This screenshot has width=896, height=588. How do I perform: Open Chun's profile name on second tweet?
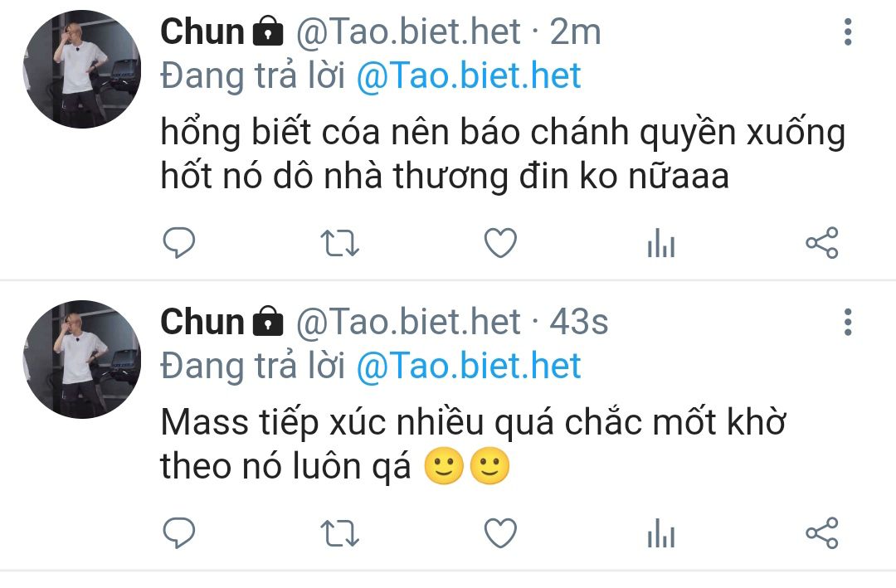(202, 322)
